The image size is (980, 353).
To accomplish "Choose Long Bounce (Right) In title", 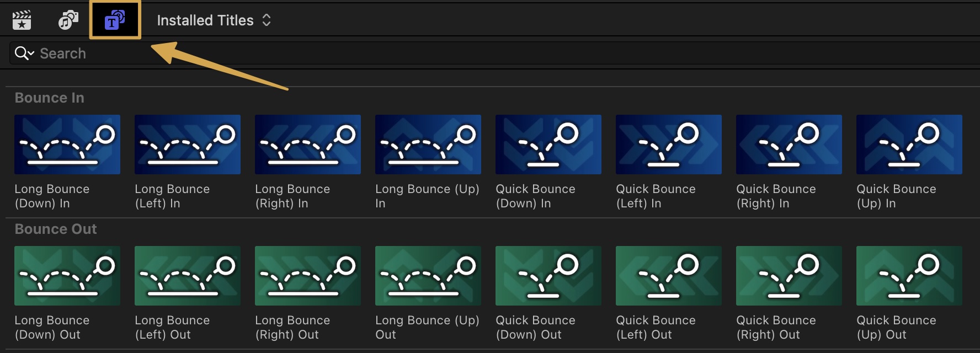I will coord(308,145).
